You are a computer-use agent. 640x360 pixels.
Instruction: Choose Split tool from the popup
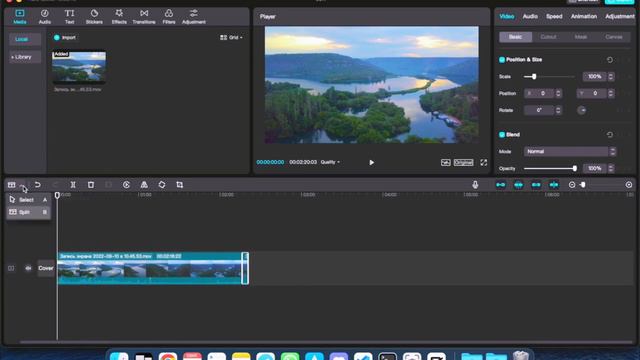(x=28, y=212)
